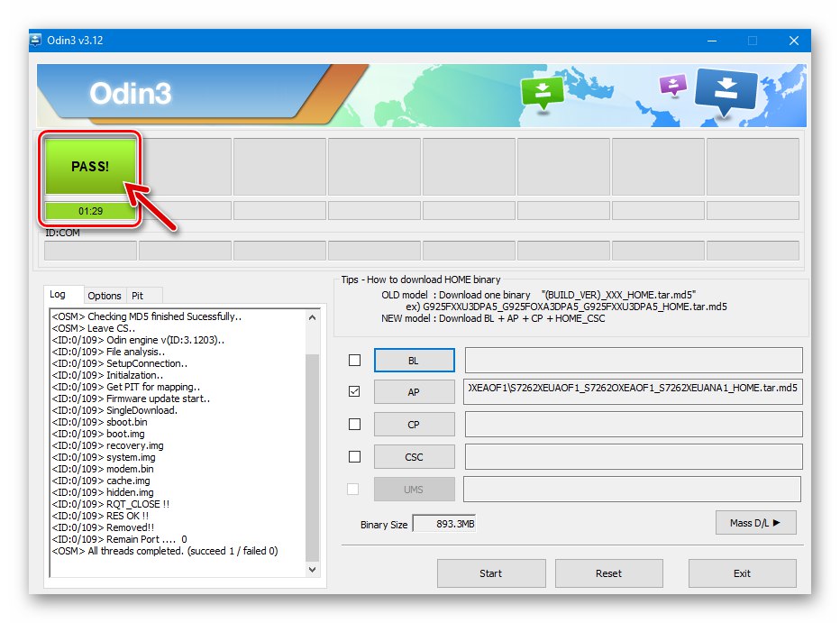The image size is (840, 623).
Task: Click the 'Tips - How to download HOME binary' text
Action: click(x=421, y=279)
